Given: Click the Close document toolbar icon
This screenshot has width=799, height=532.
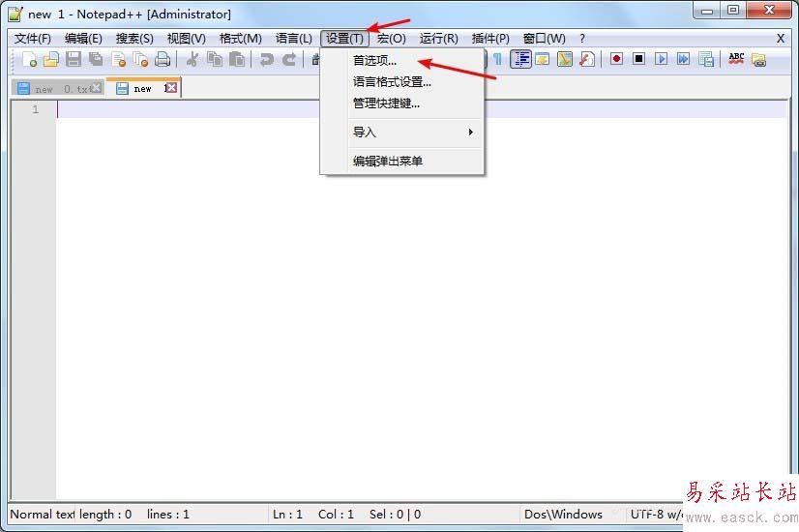Looking at the screenshot, I should click(x=118, y=60).
